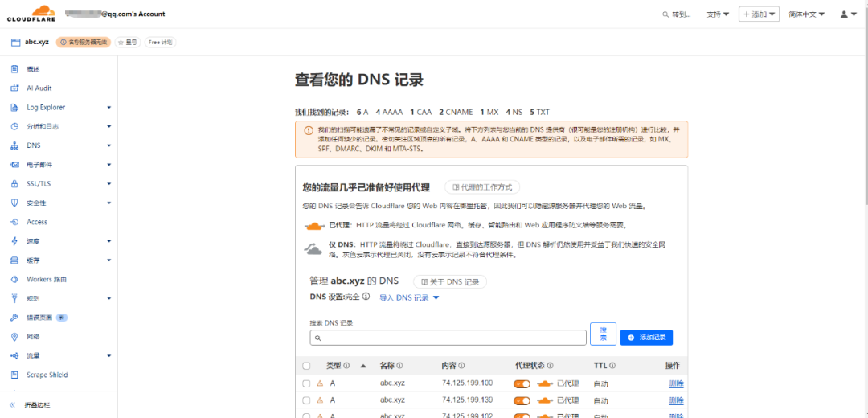
Task: Click the Workers 路由 icon
Action: coord(15,280)
